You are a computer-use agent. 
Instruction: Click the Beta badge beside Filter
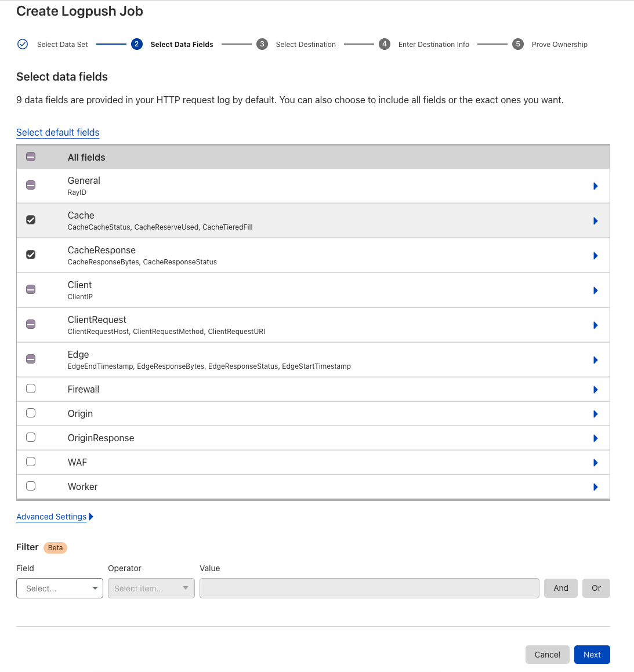coord(55,547)
